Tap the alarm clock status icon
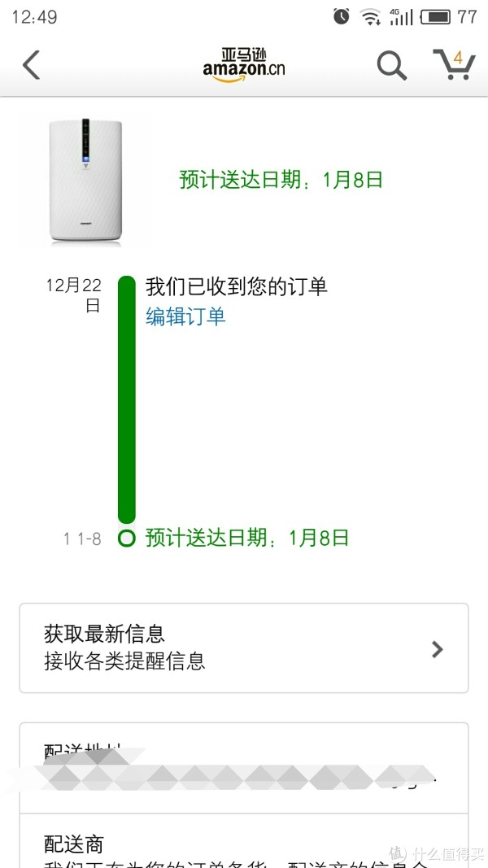This screenshot has height=868, width=488. point(341,16)
